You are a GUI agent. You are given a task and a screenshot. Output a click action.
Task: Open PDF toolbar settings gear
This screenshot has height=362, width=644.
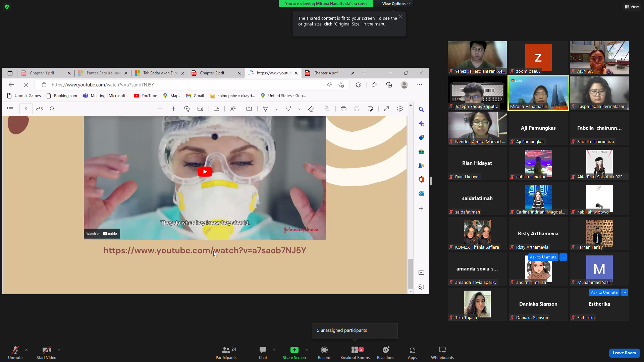pyautogui.click(x=400, y=109)
